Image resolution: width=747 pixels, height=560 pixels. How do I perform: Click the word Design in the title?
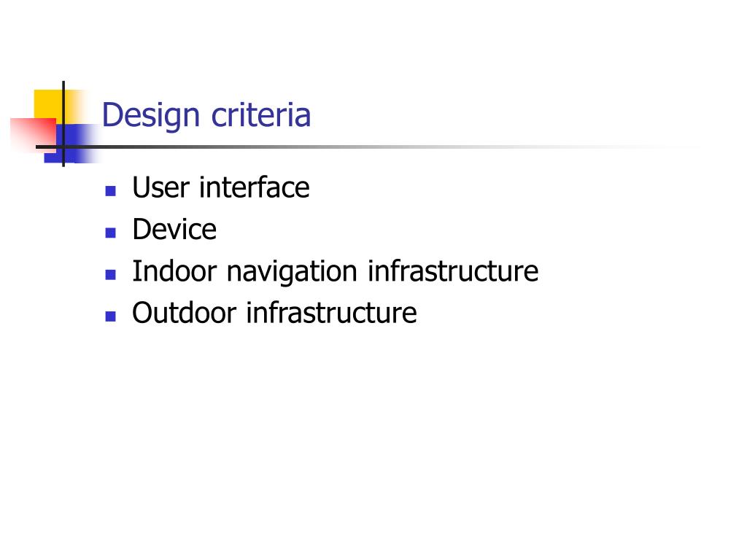[x=150, y=116]
